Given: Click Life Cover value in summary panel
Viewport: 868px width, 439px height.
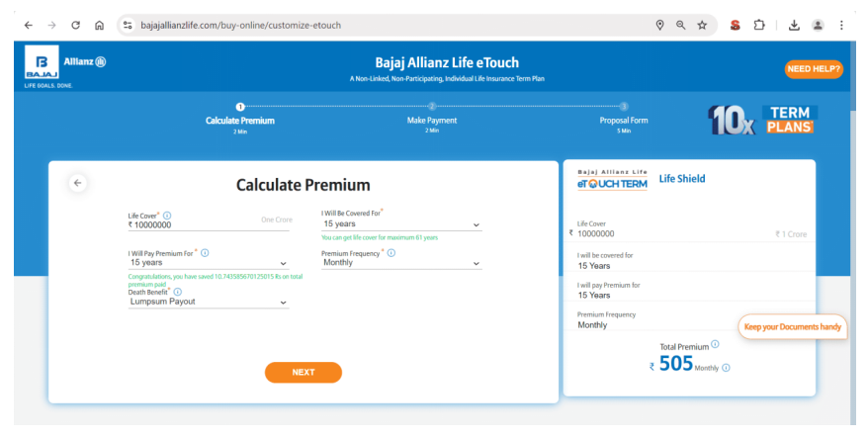Looking at the screenshot, I should coord(596,233).
